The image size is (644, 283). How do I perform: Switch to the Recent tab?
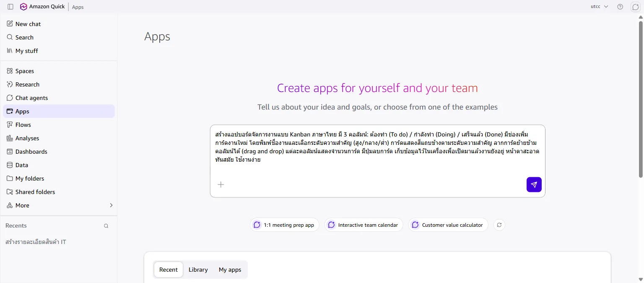click(169, 270)
